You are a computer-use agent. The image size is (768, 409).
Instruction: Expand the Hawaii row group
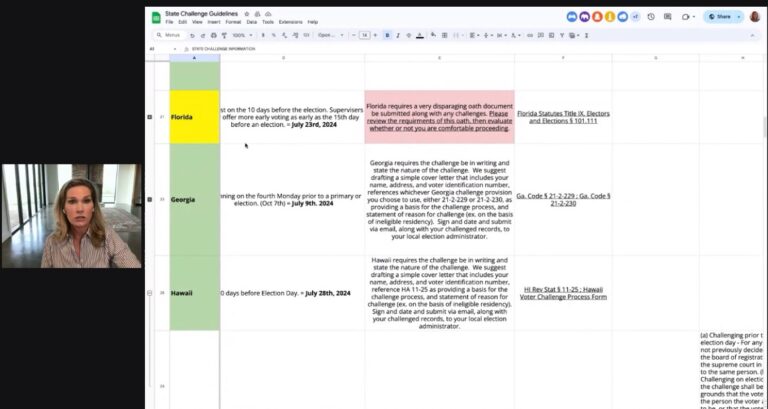150,293
